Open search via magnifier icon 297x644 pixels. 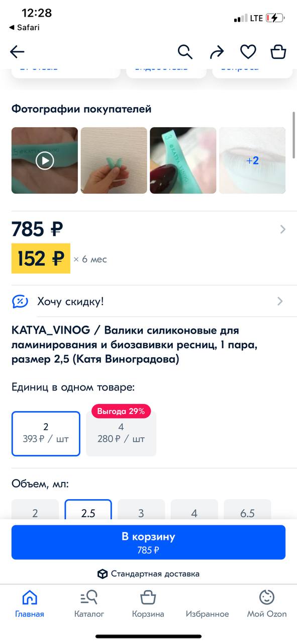pos(185,51)
